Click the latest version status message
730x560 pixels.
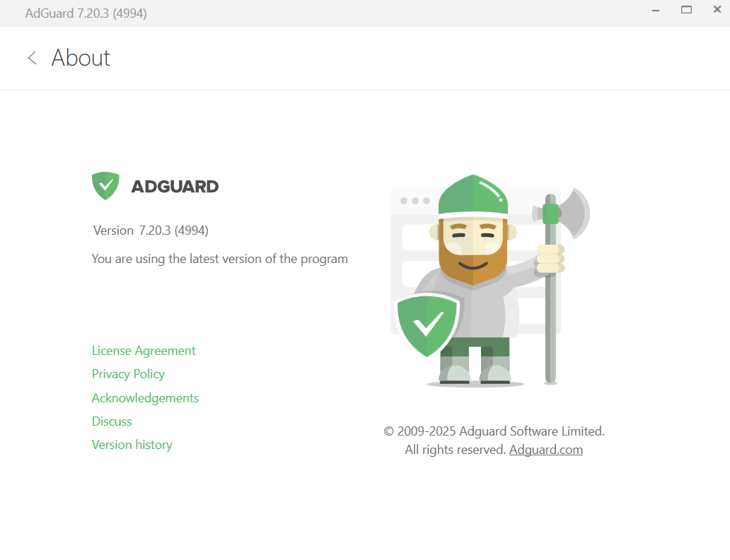[220, 259]
